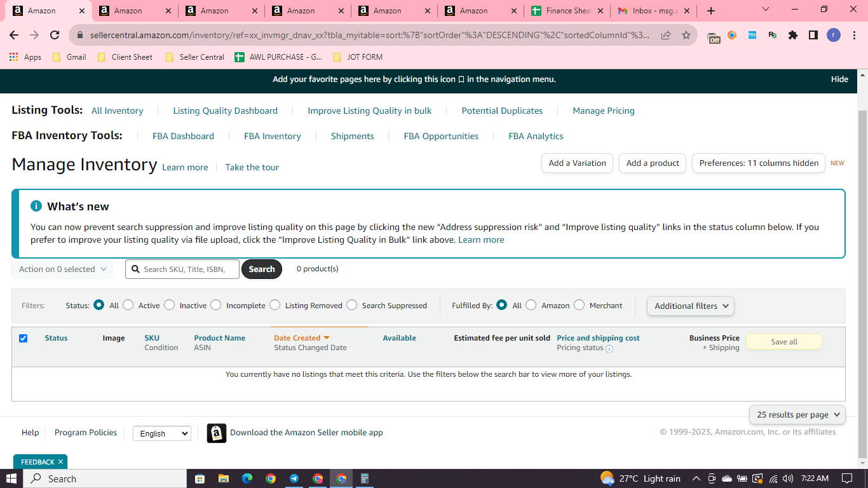Select the Fulfilled By Amazon radio button
Viewport: 868px width, 488px height.
(x=531, y=305)
